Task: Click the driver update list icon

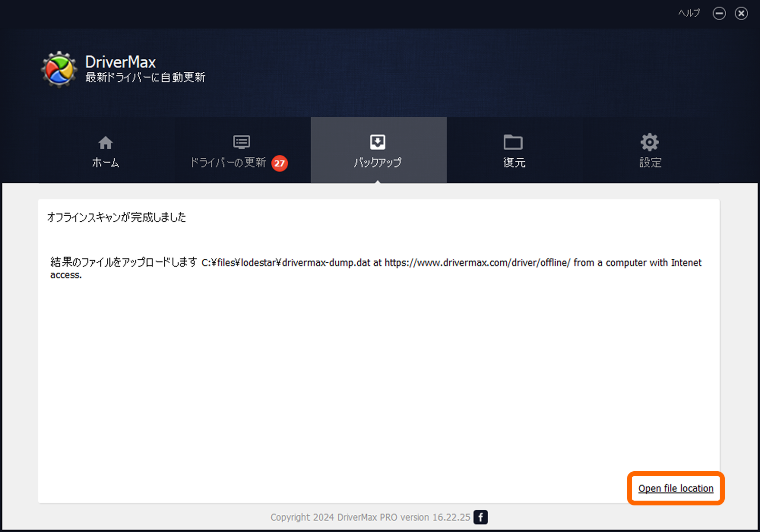Action: click(x=241, y=142)
